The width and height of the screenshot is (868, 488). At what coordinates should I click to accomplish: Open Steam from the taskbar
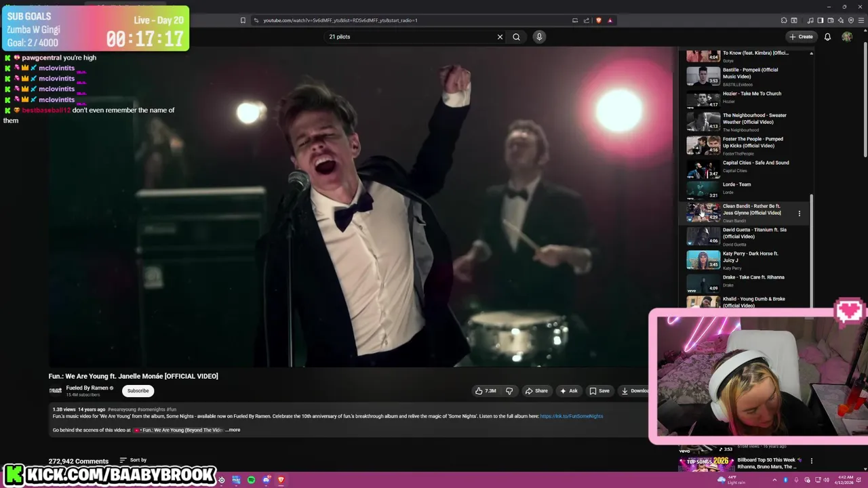pos(221,480)
